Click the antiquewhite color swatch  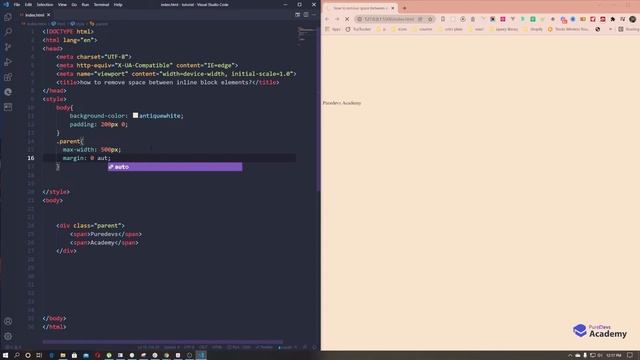[x=135, y=116]
